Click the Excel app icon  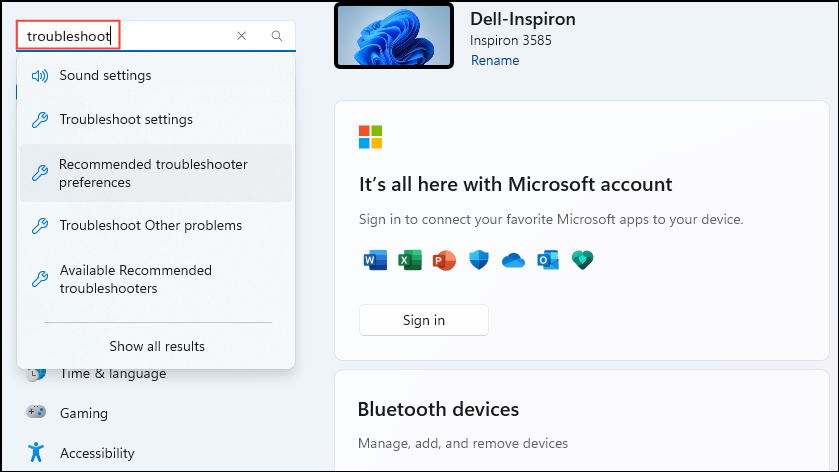click(410, 261)
